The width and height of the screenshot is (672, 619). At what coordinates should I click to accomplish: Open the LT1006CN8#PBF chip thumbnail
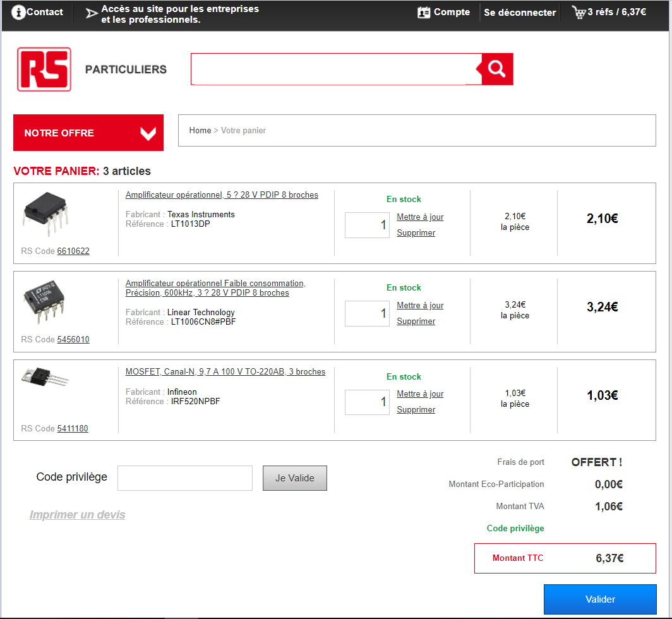[x=44, y=301]
